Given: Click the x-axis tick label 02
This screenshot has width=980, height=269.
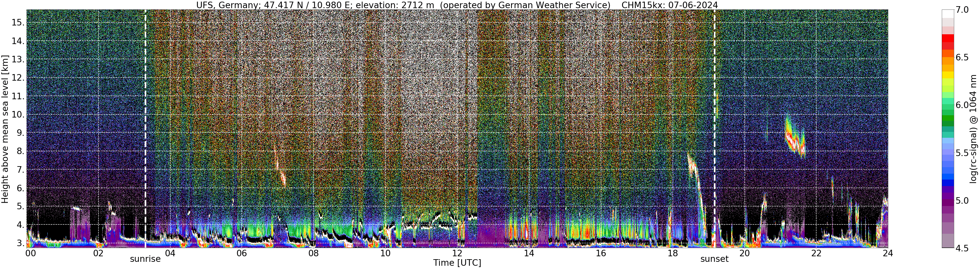Looking at the screenshot, I should click(x=98, y=253).
